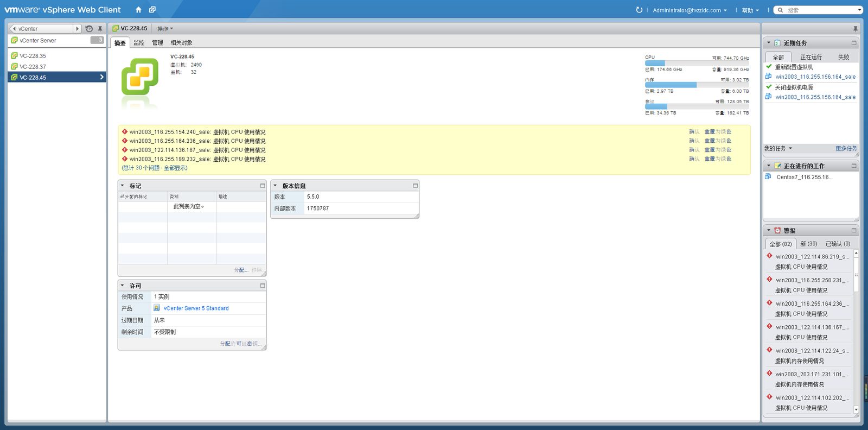Open the Actions (操作) dropdown menu
This screenshot has width=868, height=430.
click(165, 29)
